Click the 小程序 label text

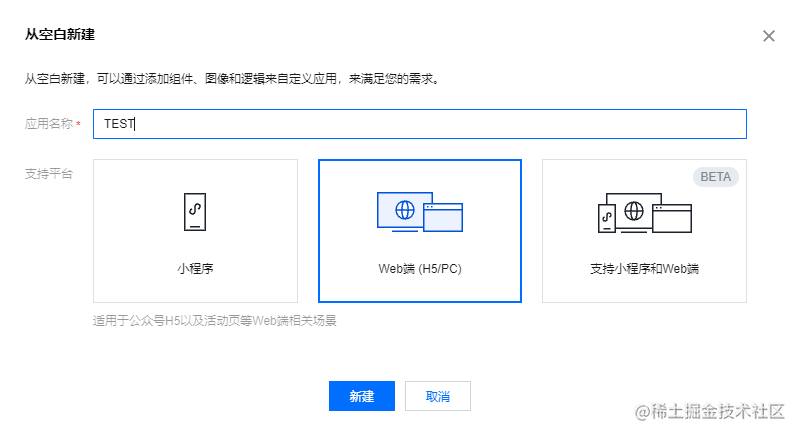pos(195,269)
